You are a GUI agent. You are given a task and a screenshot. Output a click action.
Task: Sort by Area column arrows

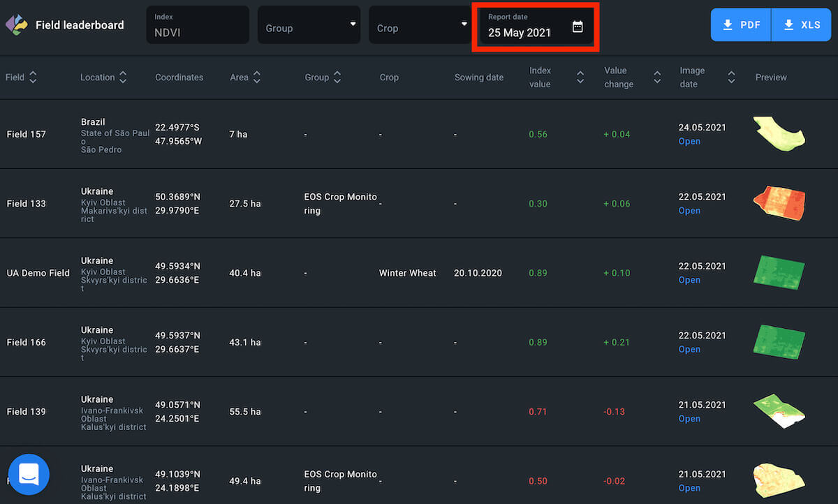click(x=257, y=77)
